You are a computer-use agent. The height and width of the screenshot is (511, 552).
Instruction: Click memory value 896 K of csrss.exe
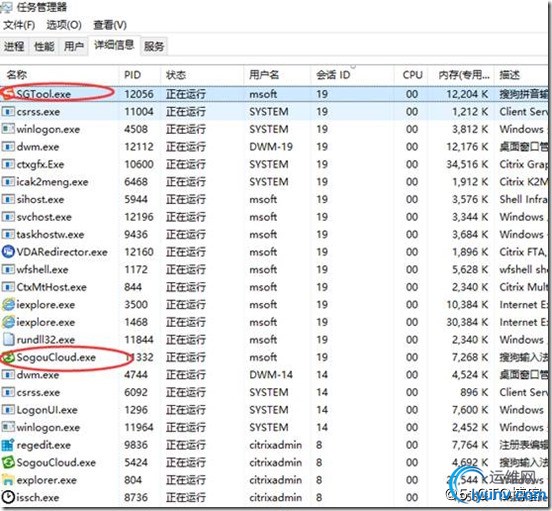[x=474, y=392]
